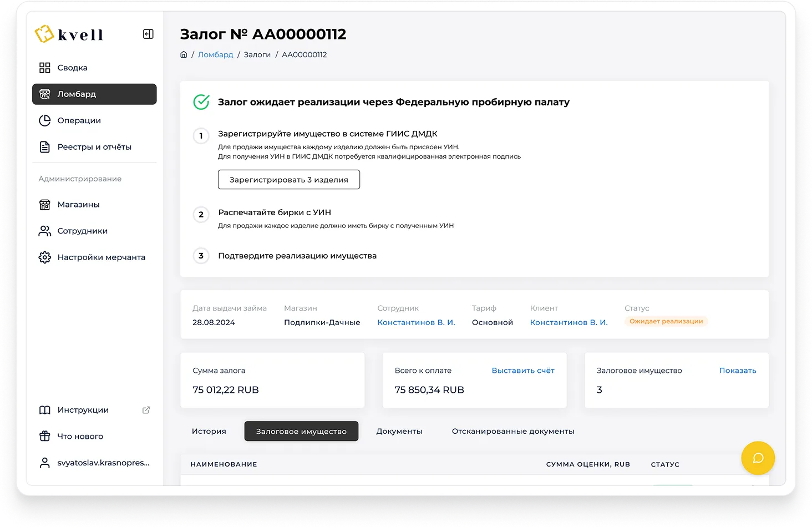This screenshot has height=527, width=812.
Task: Open Реестры и отчёты section
Action: click(x=94, y=147)
